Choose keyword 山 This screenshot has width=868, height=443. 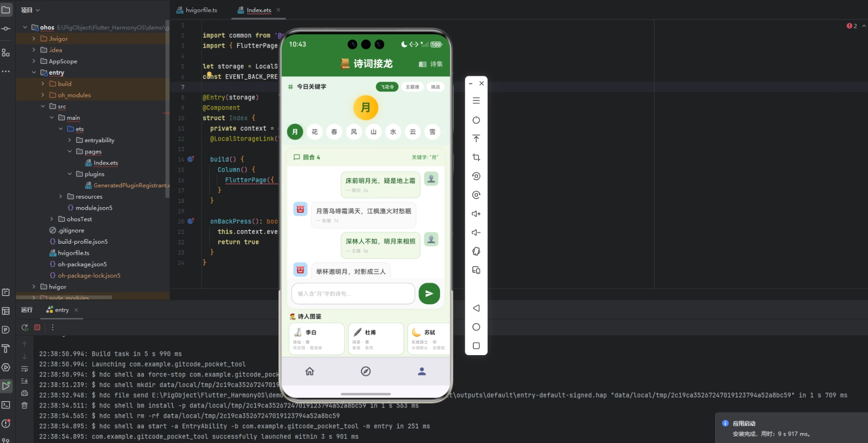point(374,132)
